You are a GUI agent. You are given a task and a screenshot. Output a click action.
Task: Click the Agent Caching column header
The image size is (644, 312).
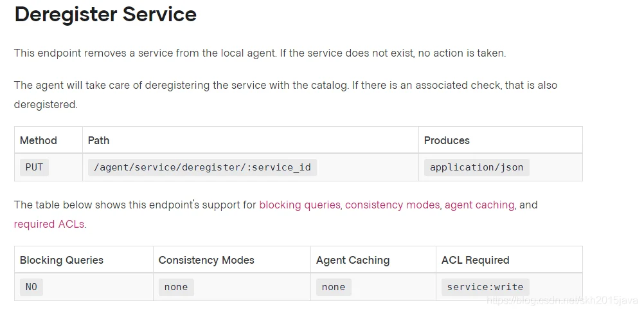[x=353, y=260]
